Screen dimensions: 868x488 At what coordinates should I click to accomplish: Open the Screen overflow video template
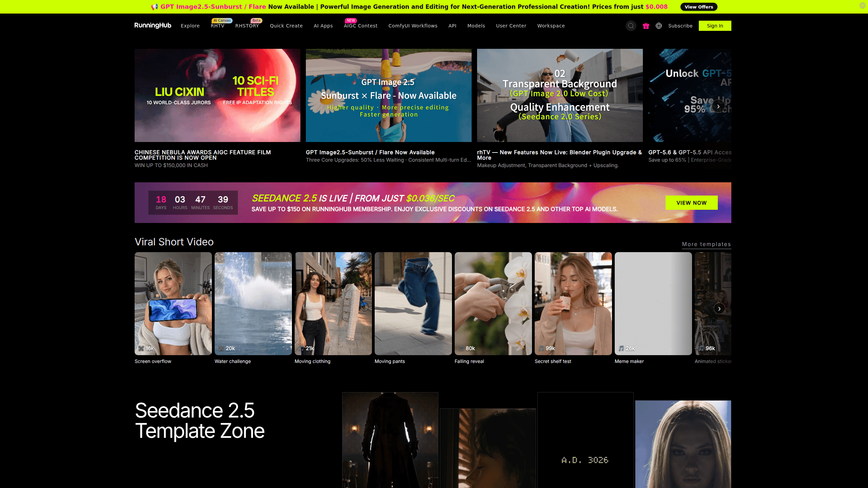point(173,304)
